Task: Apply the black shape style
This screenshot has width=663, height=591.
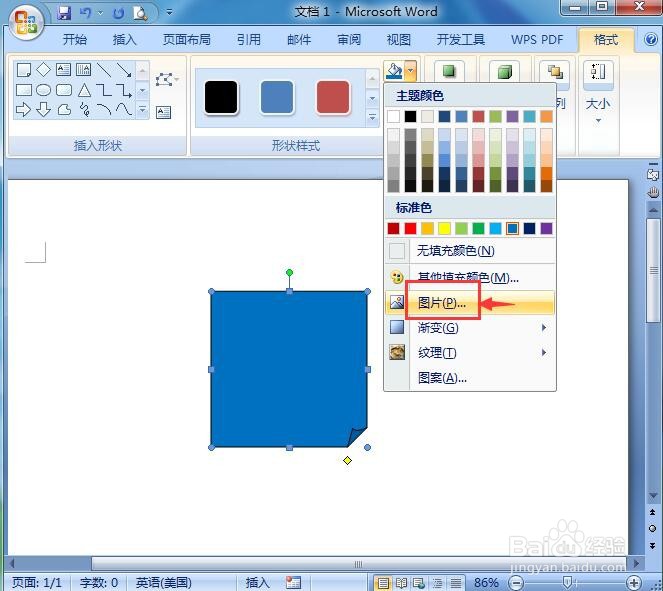Action: point(221,97)
